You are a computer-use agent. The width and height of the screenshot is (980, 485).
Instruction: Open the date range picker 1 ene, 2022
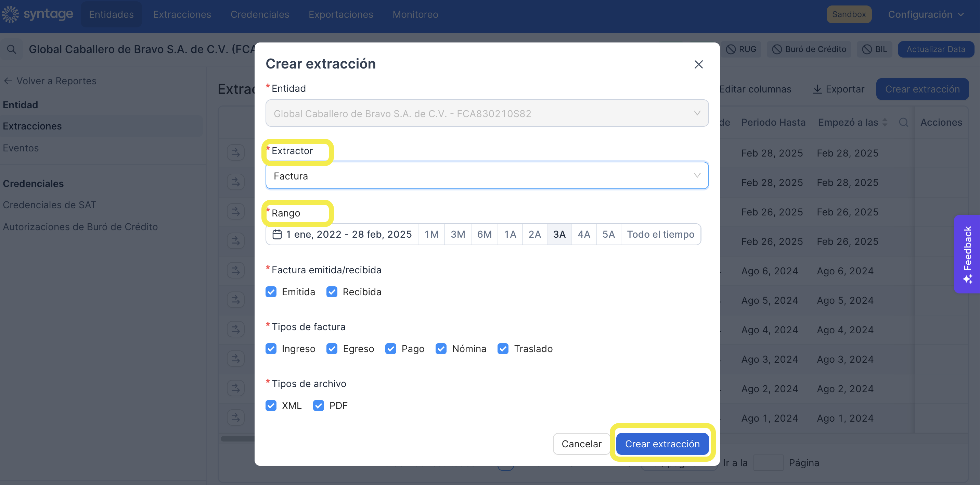[342, 234]
